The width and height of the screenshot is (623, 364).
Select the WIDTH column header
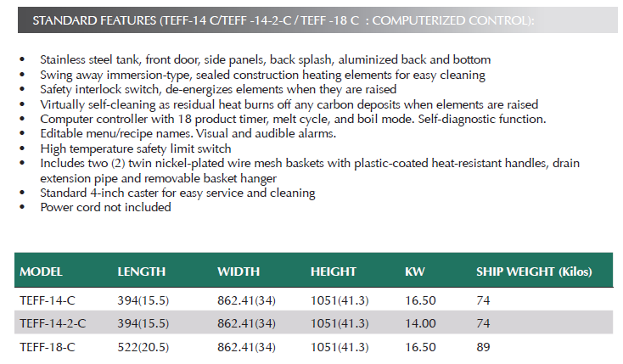point(239,272)
